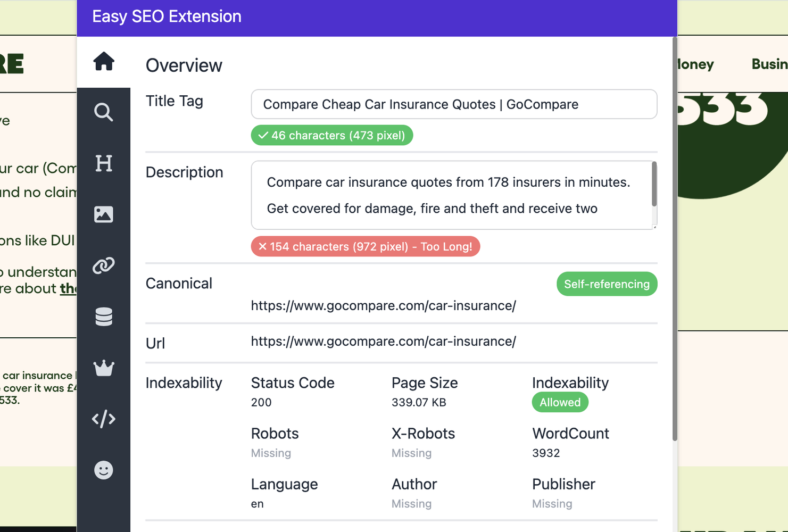Click the Self-referencing canonical badge
788x532 pixels.
coord(607,284)
